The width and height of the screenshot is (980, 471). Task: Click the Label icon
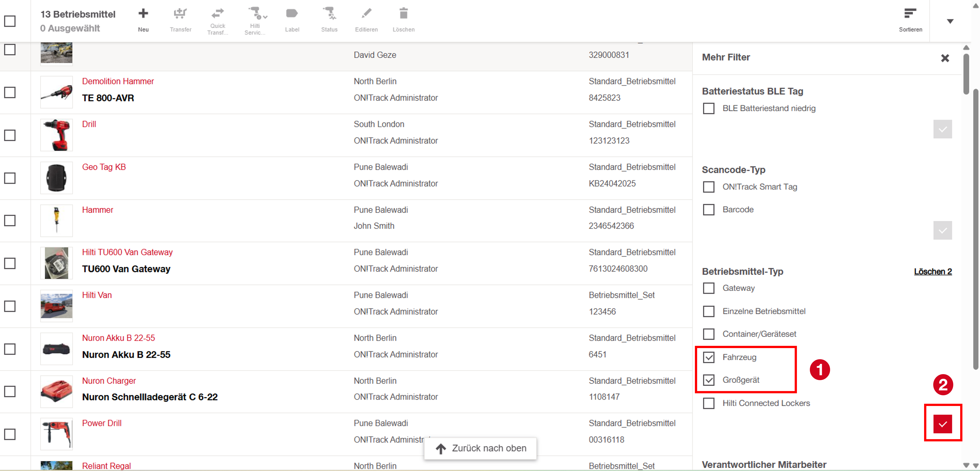click(292, 14)
